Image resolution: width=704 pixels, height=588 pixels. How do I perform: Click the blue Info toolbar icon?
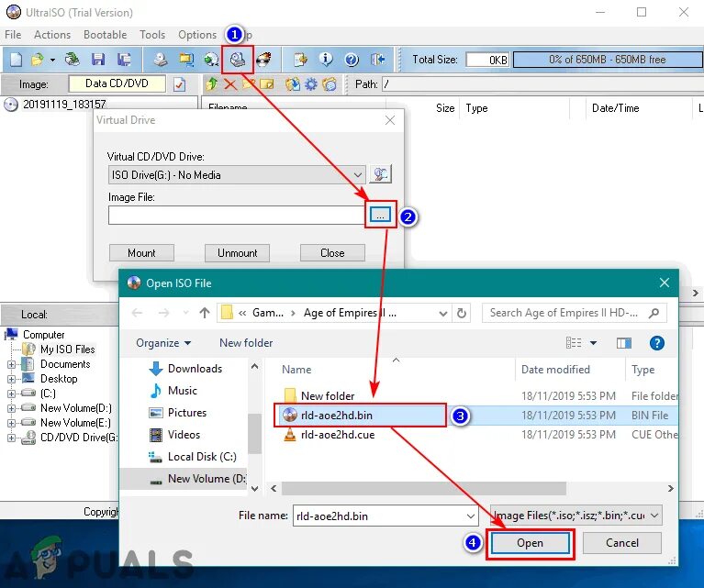click(326, 60)
